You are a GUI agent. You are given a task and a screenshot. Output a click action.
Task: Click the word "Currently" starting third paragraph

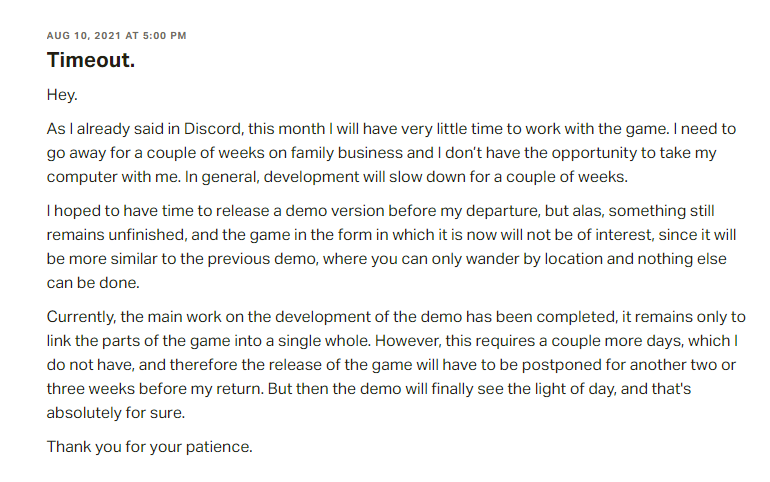pyautogui.click(x=82, y=318)
